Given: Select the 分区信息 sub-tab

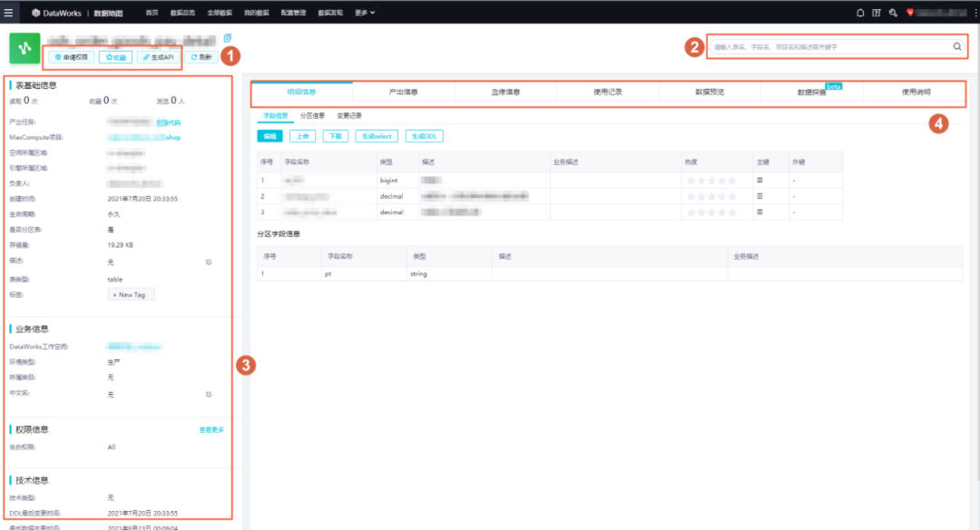Looking at the screenshot, I should click(312, 115).
